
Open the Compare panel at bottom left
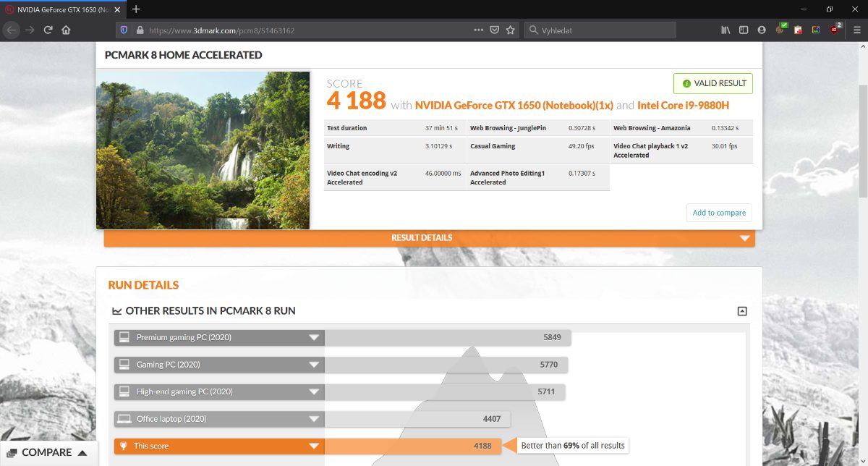point(48,453)
